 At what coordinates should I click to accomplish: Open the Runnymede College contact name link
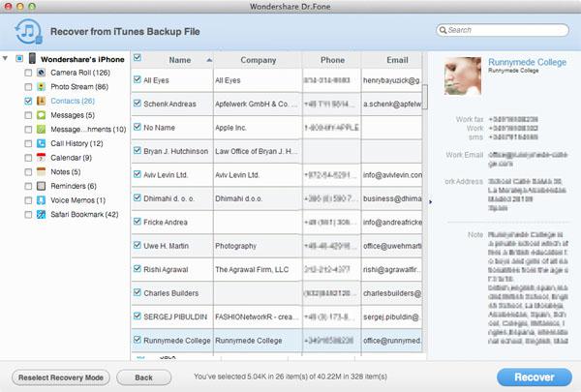(528, 62)
